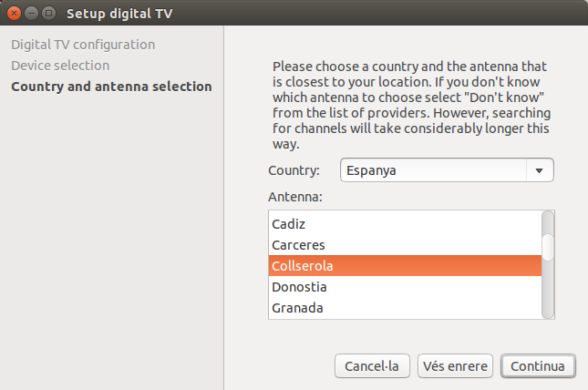Open the Country dropdown arrow
The image size is (588, 390).
click(x=539, y=170)
